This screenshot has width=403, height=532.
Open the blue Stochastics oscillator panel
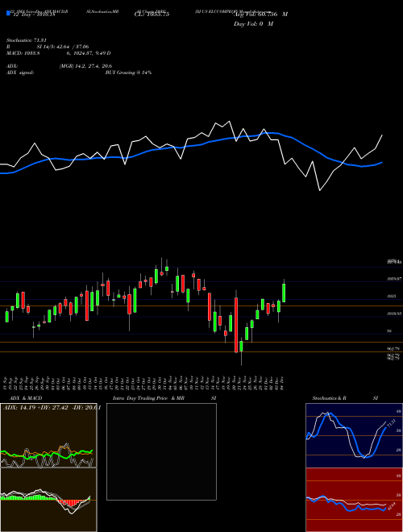click(354, 435)
